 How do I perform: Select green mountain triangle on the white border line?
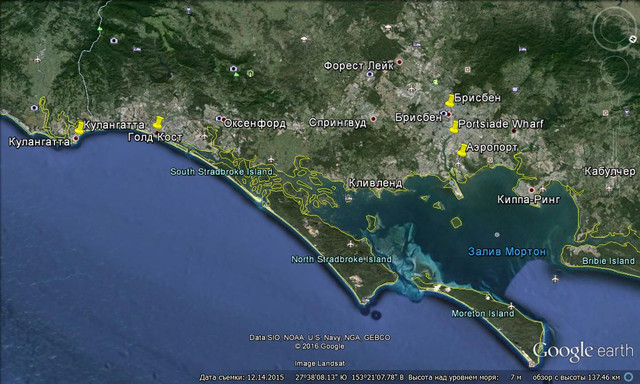click(x=100, y=29)
